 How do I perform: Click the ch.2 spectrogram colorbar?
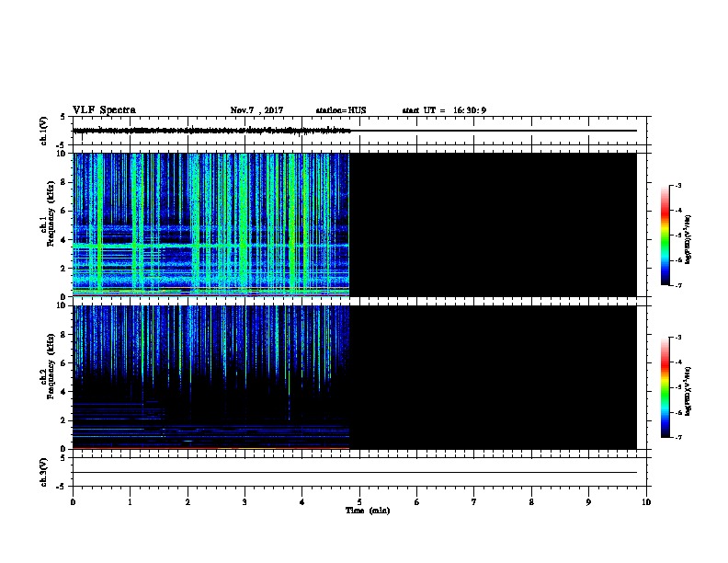(665, 387)
